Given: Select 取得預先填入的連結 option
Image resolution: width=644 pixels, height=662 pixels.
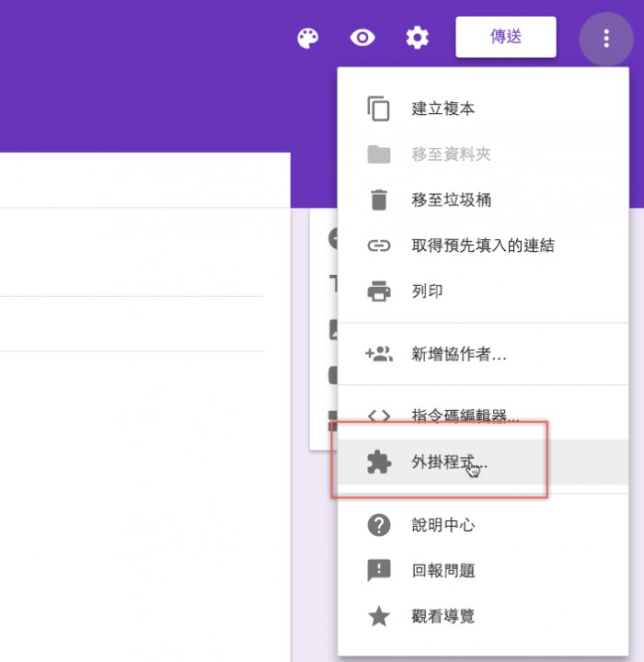Looking at the screenshot, I should [482, 245].
